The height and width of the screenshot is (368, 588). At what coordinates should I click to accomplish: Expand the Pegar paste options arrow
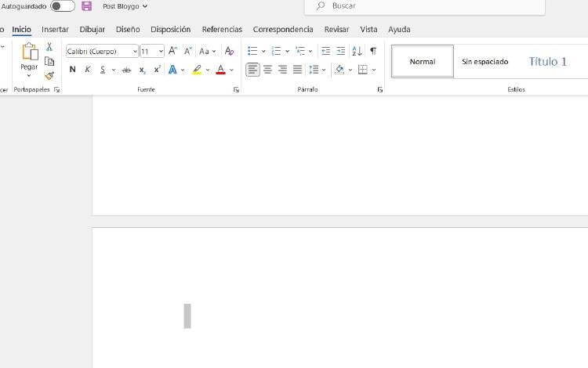(x=29, y=76)
